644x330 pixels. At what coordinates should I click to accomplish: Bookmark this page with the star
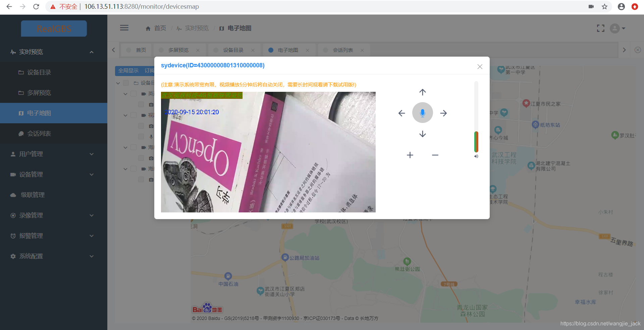pyautogui.click(x=604, y=6)
